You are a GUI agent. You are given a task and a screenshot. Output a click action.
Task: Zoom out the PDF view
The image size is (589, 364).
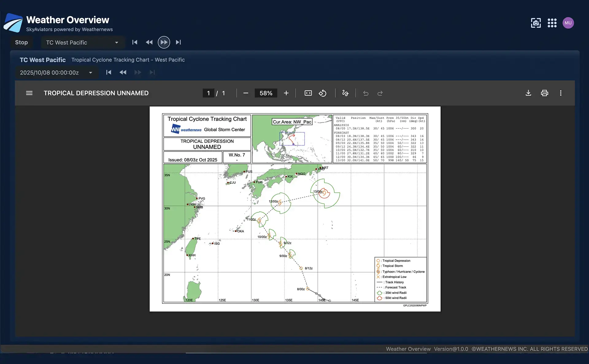point(246,93)
